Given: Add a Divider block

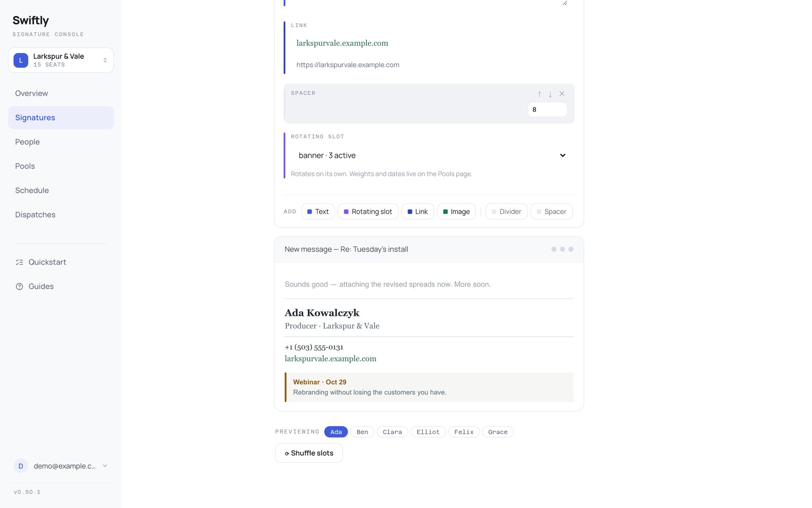Looking at the screenshot, I should pyautogui.click(x=506, y=211).
